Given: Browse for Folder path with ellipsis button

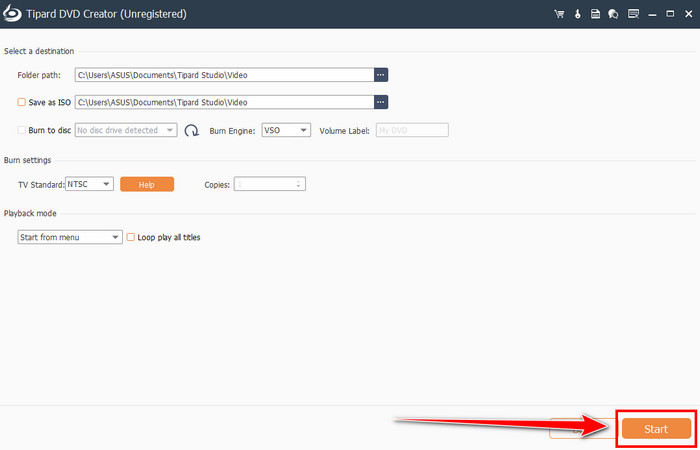Looking at the screenshot, I should click(x=381, y=75).
